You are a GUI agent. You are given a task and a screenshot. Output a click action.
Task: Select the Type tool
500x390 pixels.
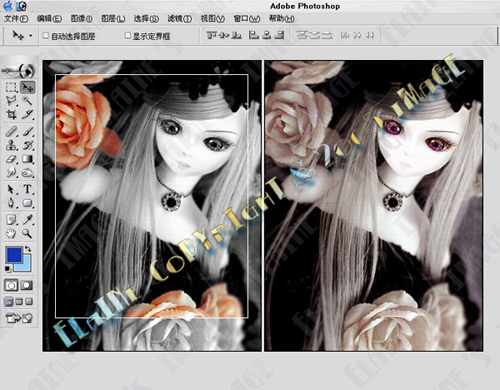pos(27,189)
